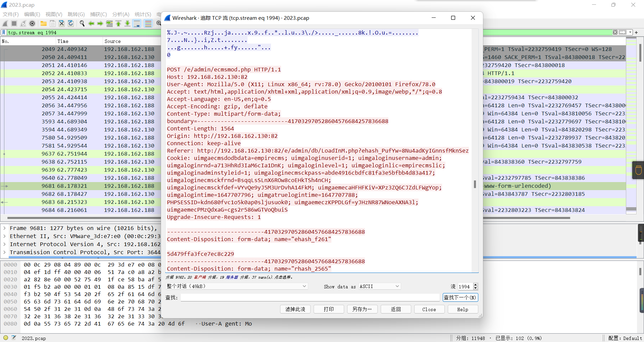Click the 查找下一个(N) button
Screen dimensions: 644x342
tap(460, 297)
